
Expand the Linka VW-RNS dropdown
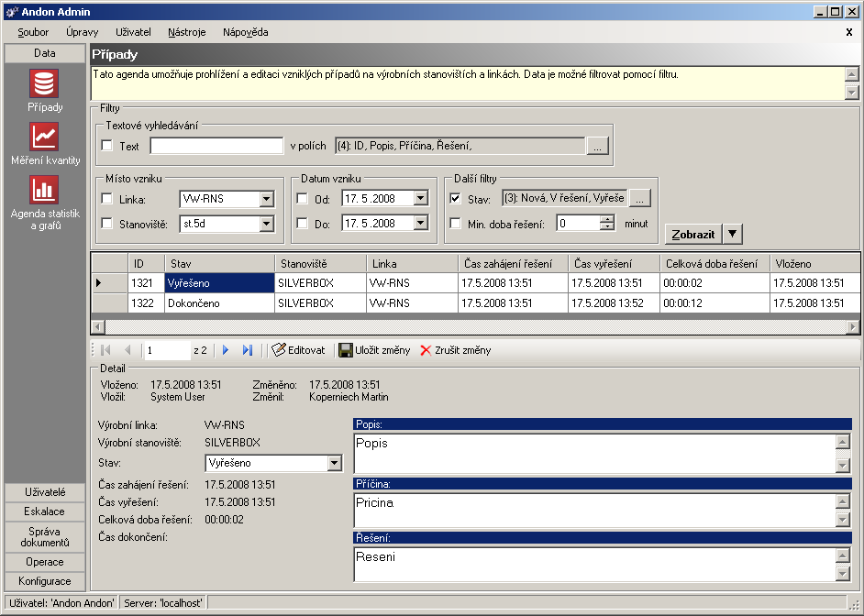click(x=266, y=199)
